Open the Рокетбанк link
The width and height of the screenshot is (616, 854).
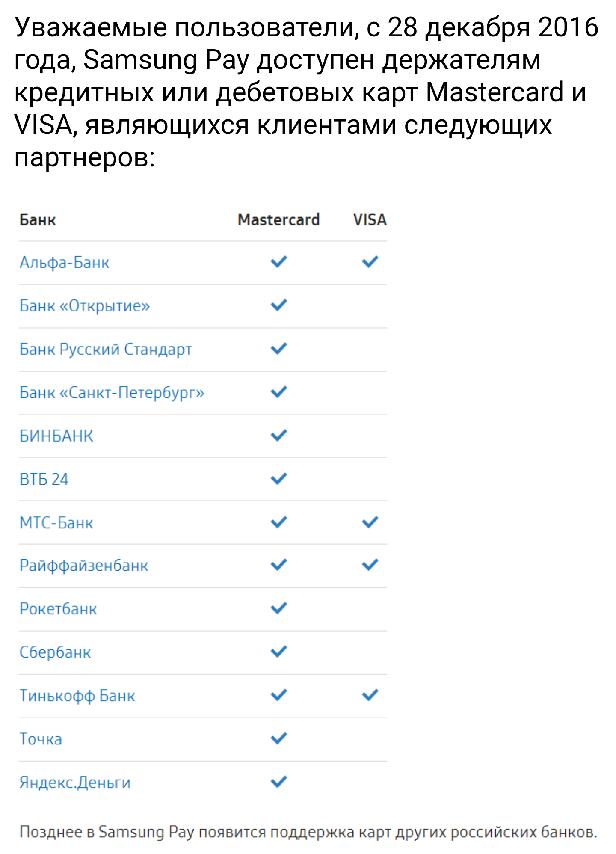tap(58, 609)
